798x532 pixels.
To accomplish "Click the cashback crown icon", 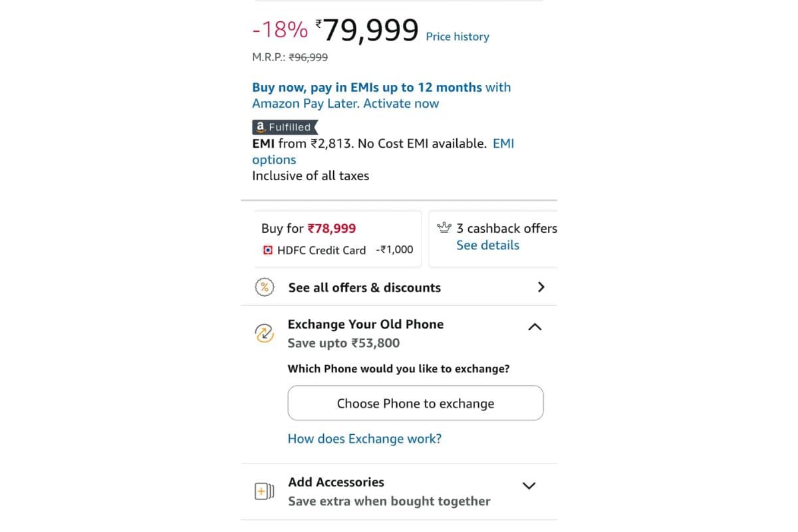I will (444, 228).
